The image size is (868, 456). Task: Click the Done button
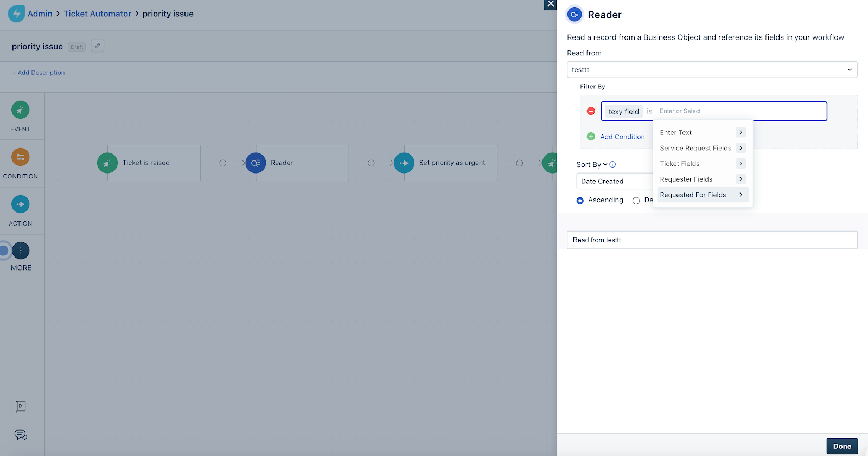click(842, 446)
